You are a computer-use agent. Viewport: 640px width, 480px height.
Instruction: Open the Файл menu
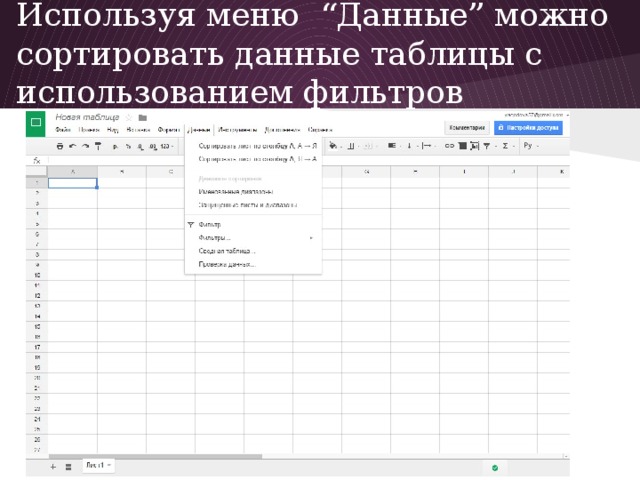(x=63, y=130)
